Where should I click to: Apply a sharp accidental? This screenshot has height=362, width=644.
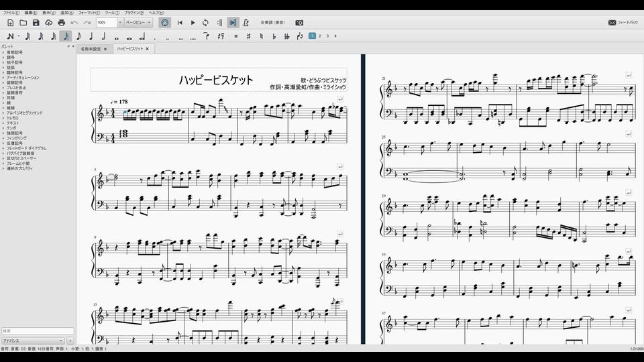coord(248,36)
